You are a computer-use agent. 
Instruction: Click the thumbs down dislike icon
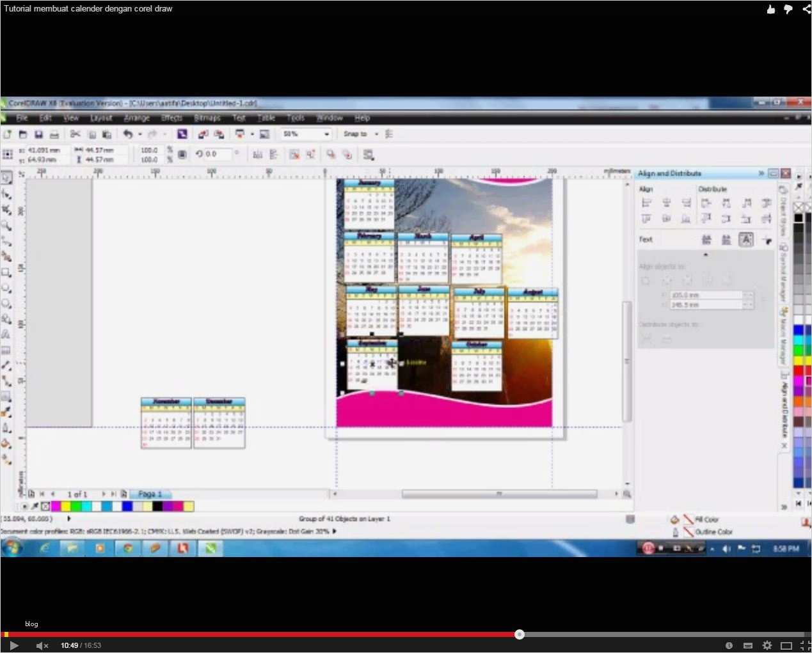point(788,9)
